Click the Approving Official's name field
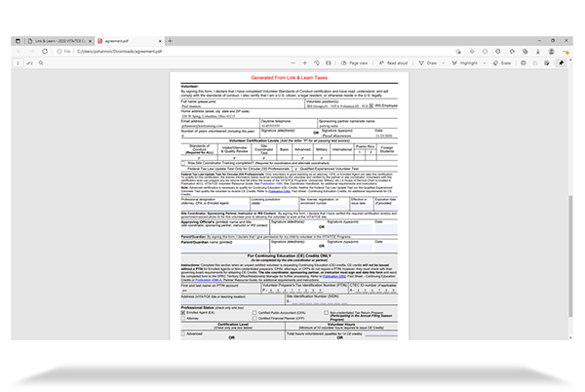585x392 pixels. [225, 230]
